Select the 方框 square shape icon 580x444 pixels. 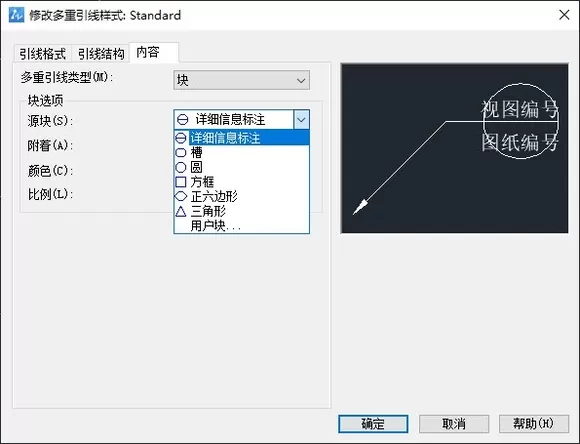coord(181,182)
